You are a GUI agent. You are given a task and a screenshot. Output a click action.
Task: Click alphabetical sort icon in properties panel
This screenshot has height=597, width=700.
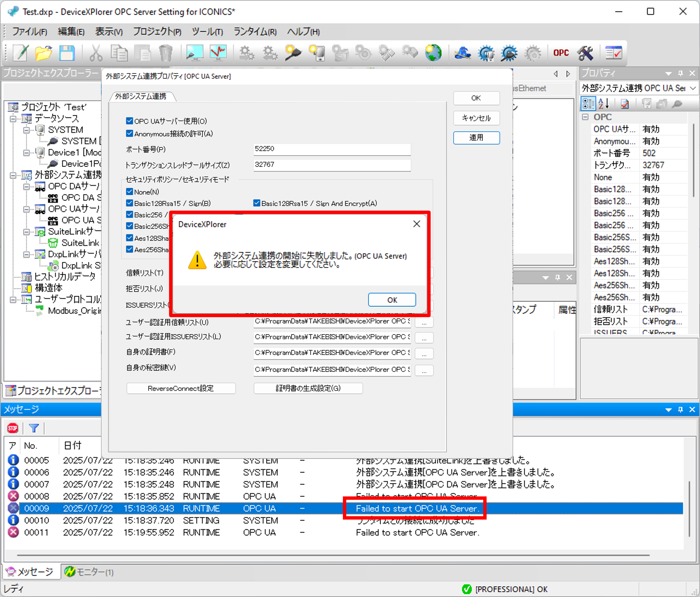(603, 104)
